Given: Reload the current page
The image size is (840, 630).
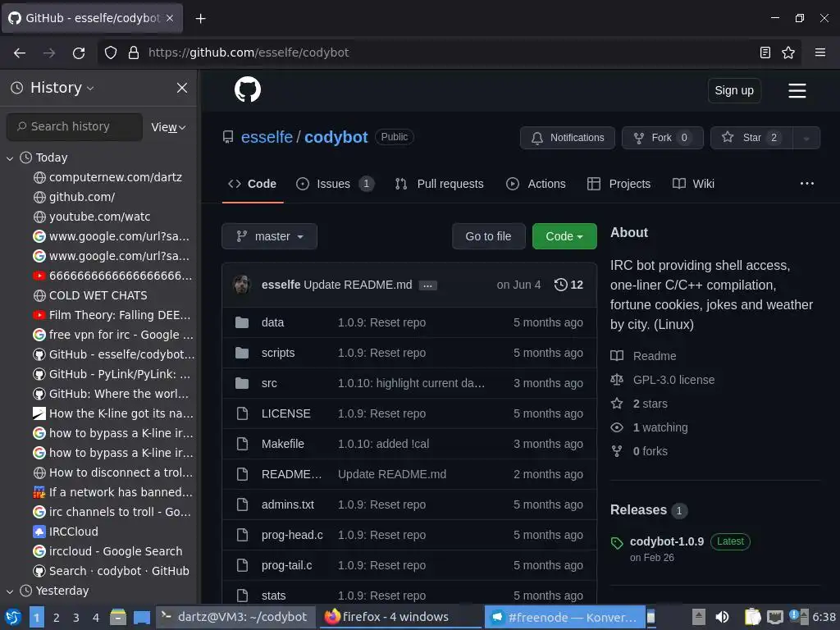Looking at the screenshot, I should tap(79, 52).
